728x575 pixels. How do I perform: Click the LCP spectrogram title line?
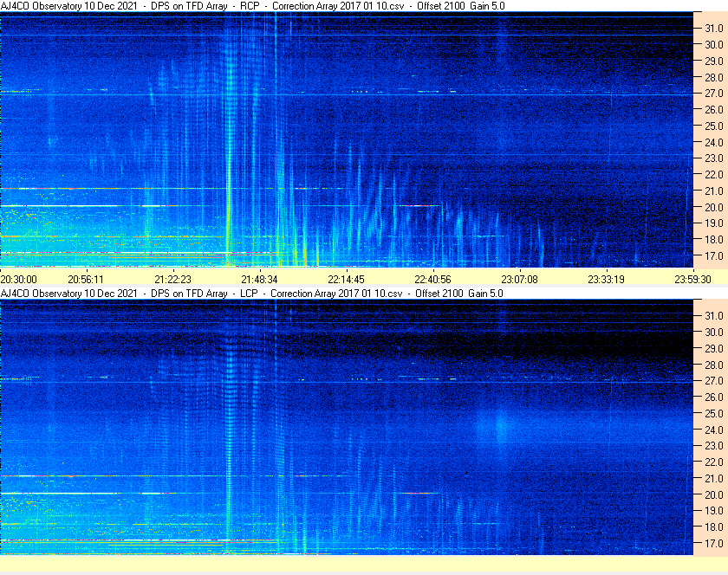[251, 294]
